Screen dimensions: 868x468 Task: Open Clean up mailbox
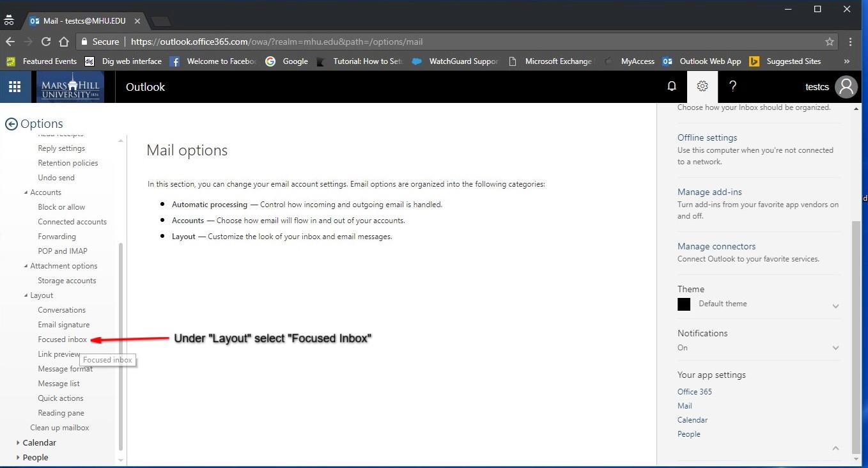click(x=59, y=428)
